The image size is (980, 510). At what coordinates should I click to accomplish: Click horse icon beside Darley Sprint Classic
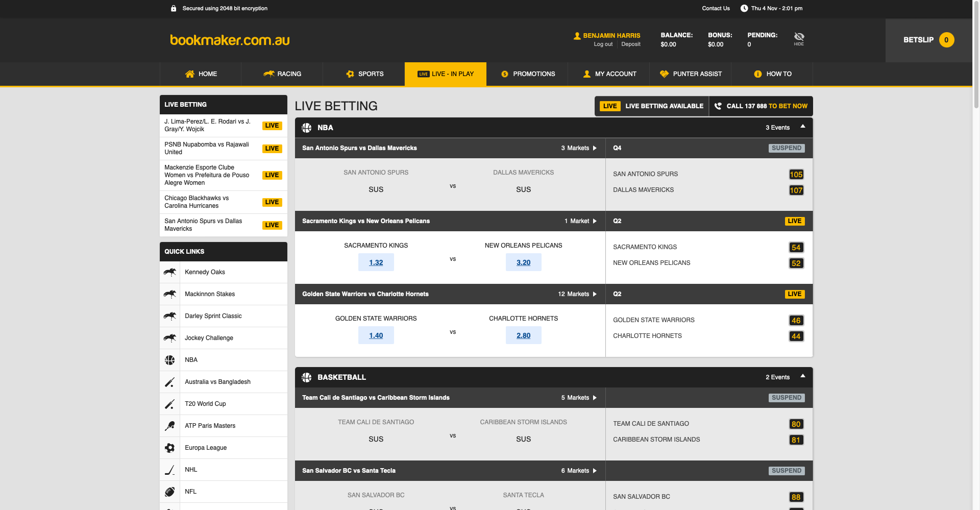click(x=170, y=316)
